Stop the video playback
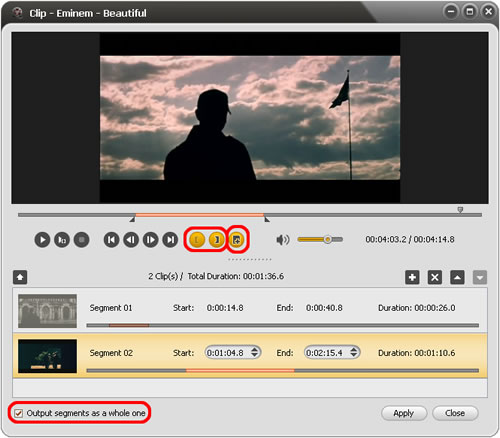The height and width of the screenshot is (438, 500). click(82, 240)
